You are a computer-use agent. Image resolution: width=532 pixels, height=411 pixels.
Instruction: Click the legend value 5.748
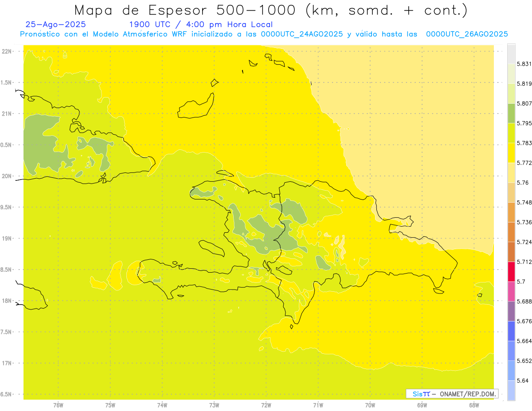tap(524, 202)
